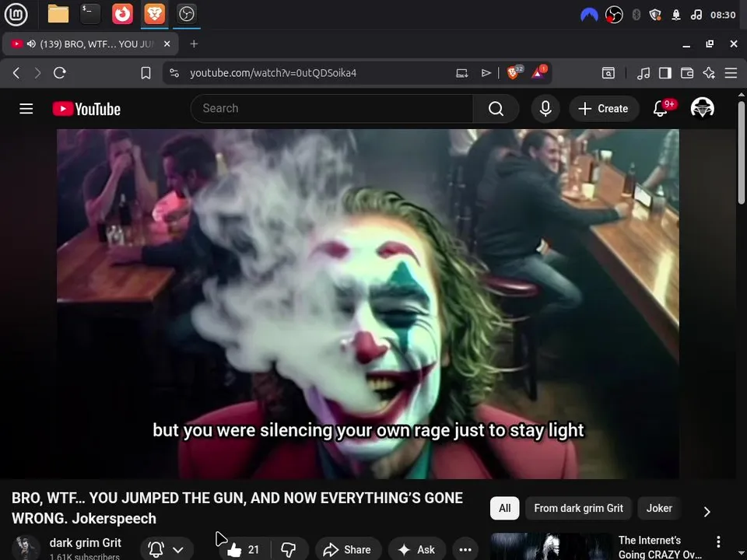The height and width of the screenshot is (560, 747).
Task: Select the All filter chip
Action: coord(505,508)
